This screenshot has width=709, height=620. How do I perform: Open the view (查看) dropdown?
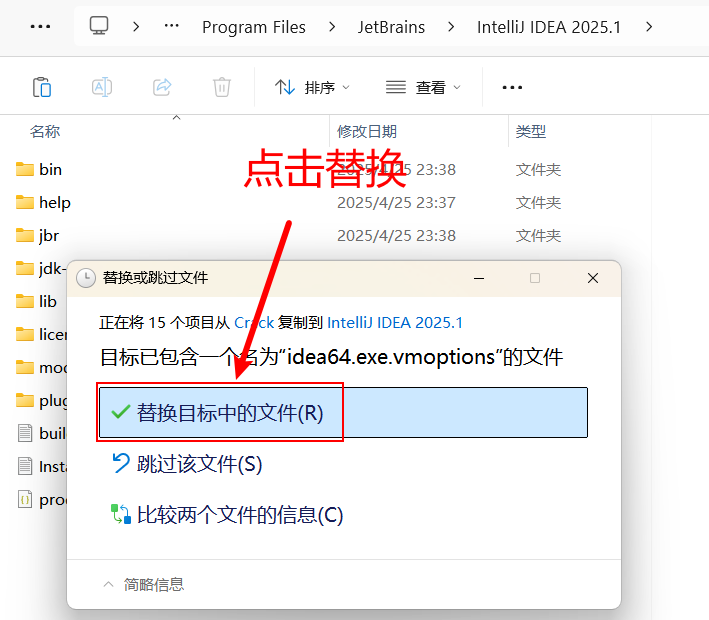(423, 87)
